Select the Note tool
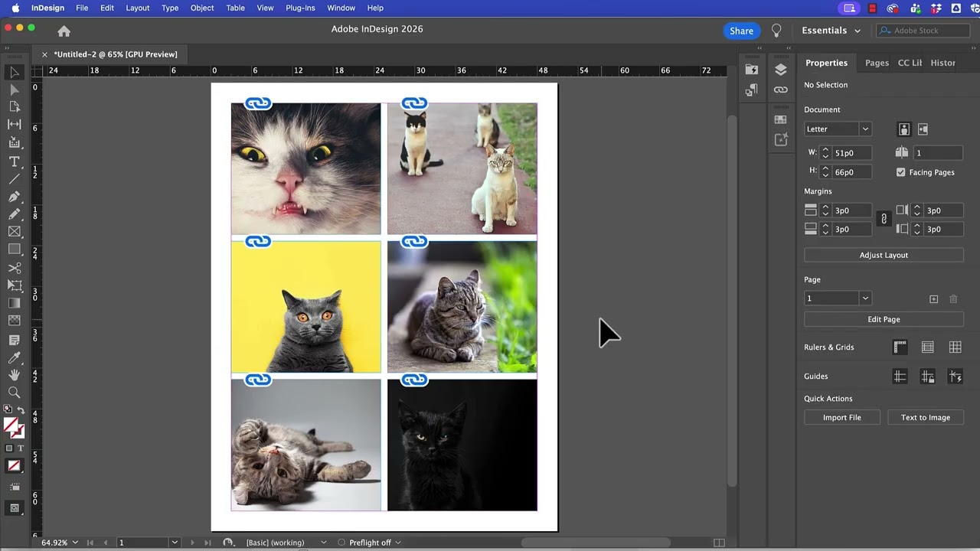Viewport: 980px width, 551px height. 15,340
